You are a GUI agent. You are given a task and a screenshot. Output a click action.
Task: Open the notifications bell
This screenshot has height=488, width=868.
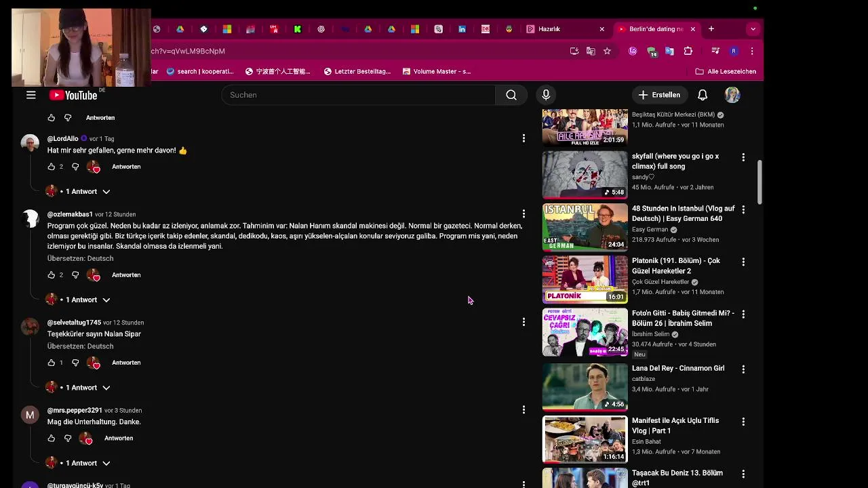click(703, 95)
